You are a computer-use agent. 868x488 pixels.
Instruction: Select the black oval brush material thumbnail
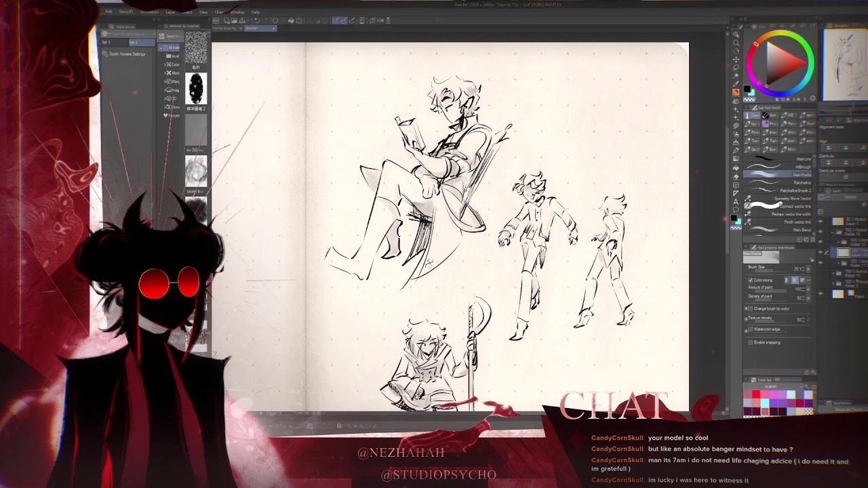(x=196, y=88)
